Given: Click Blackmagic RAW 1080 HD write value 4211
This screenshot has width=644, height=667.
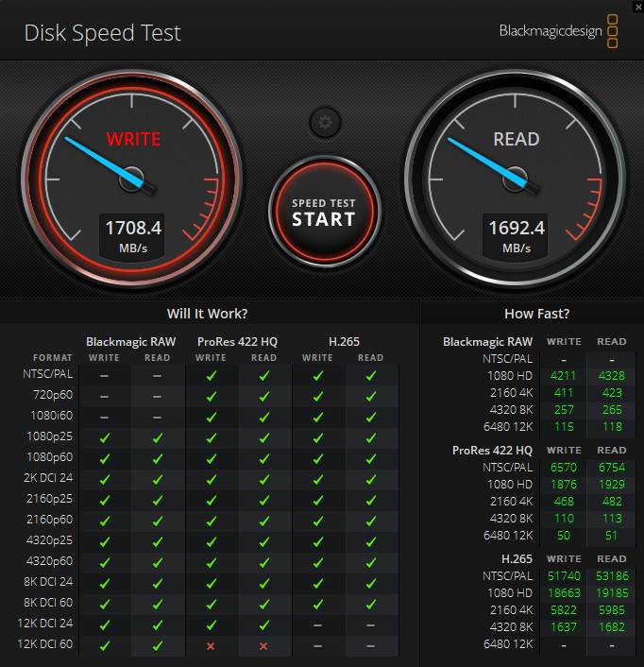Looking at the screenshot, I should [563, 376].
